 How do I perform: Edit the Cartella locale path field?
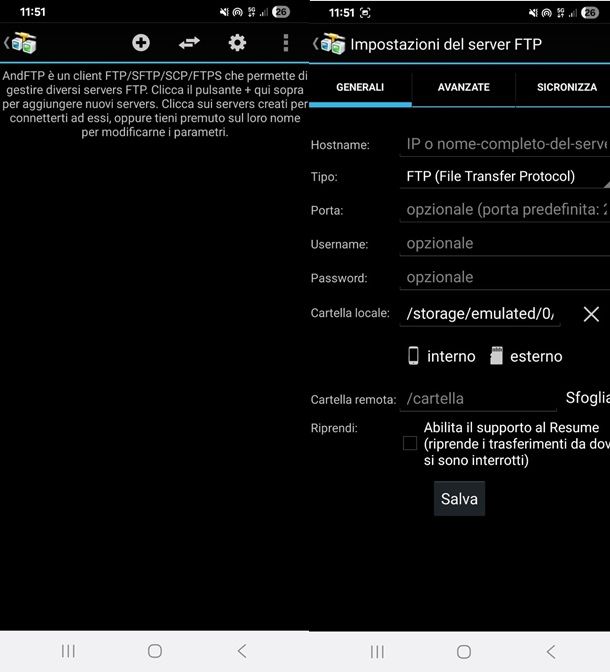[480, 314]
